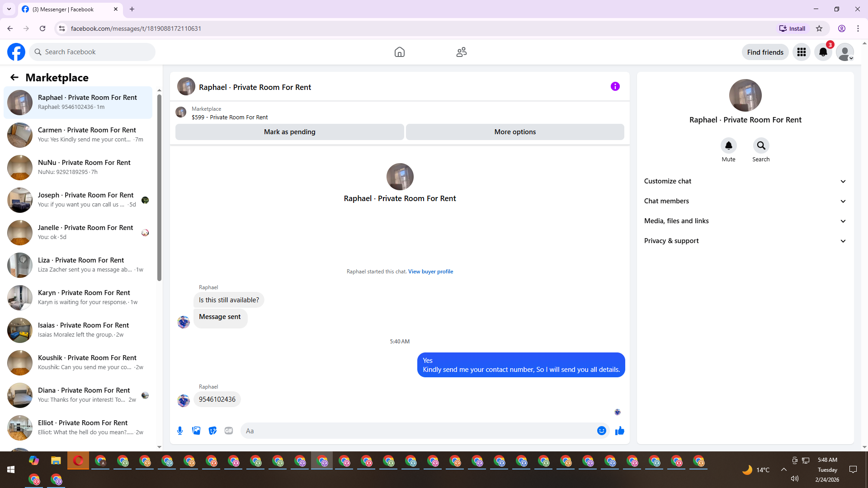Expand Chat members section

(x=745, y=201)
